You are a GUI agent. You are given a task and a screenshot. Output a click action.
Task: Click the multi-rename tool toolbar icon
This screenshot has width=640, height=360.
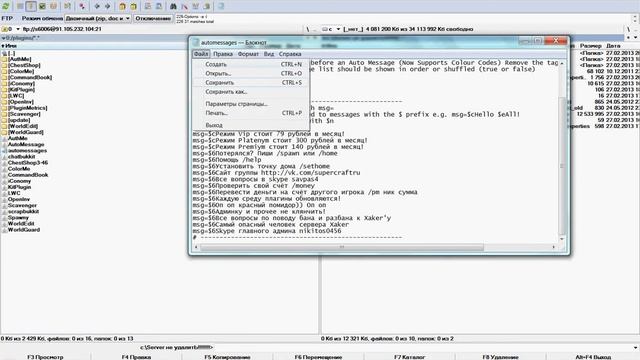(184, 6)
